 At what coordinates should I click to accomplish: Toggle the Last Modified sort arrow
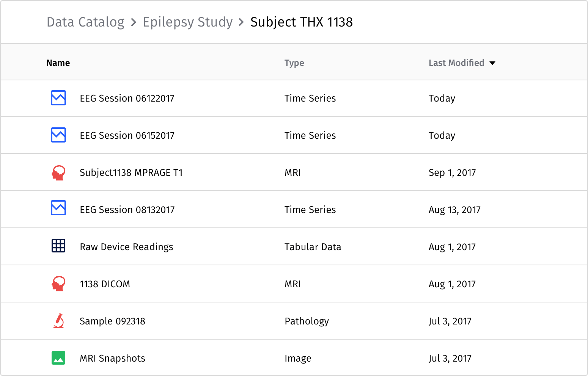click(x=492, y=63)
